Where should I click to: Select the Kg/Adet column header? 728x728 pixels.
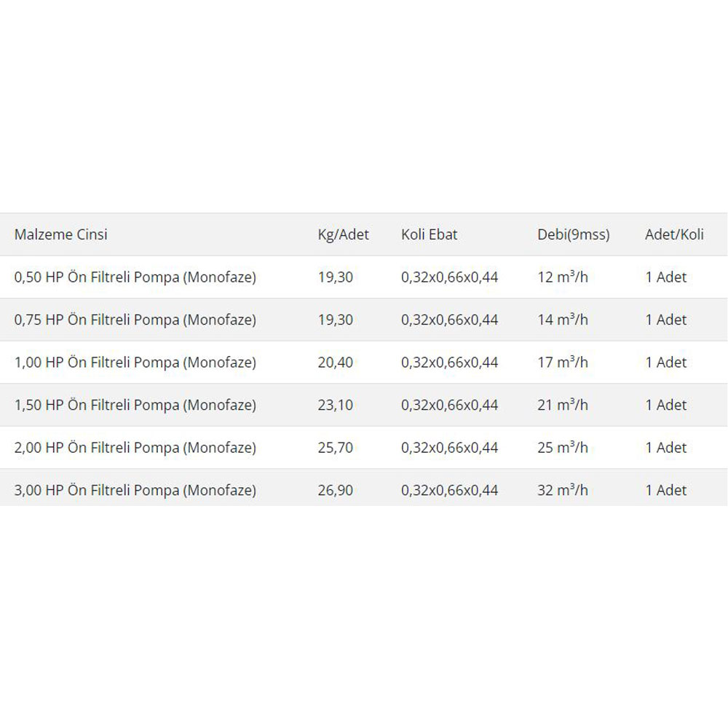[343, 235]
